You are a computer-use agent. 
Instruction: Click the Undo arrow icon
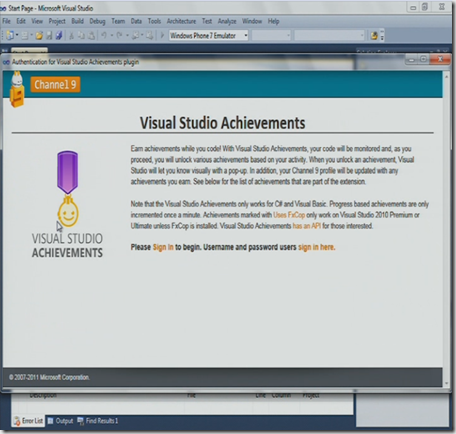pyautogui.click(x=104, y=35)
